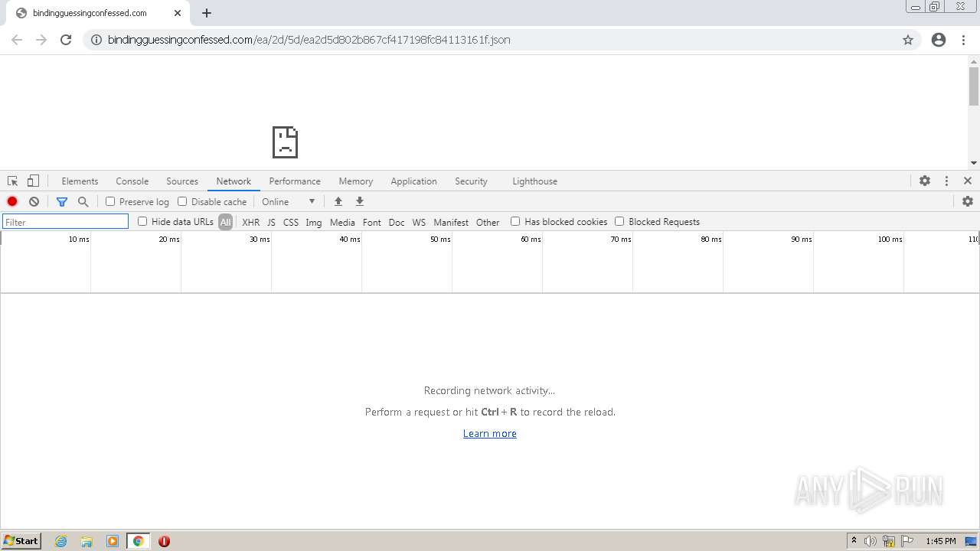
Task: Switch to the Console tab
Action: (x=132, y=181)
